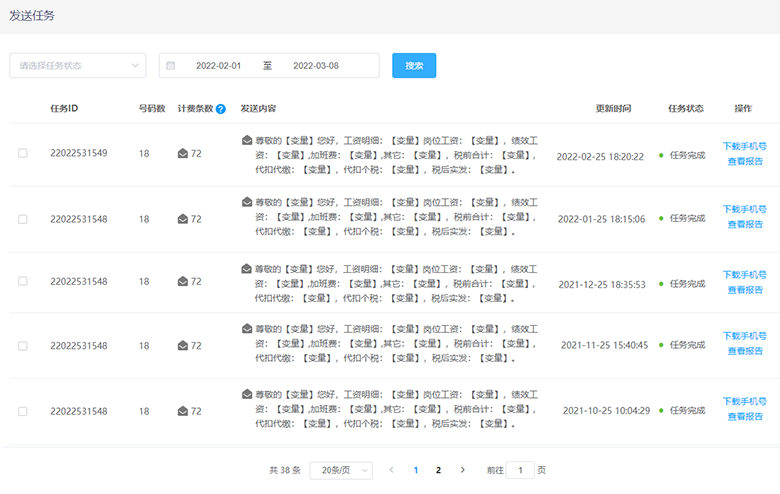
Task: Tick checkbox for the 2021-12-25 task row
Action: click(x=23, y=282)
